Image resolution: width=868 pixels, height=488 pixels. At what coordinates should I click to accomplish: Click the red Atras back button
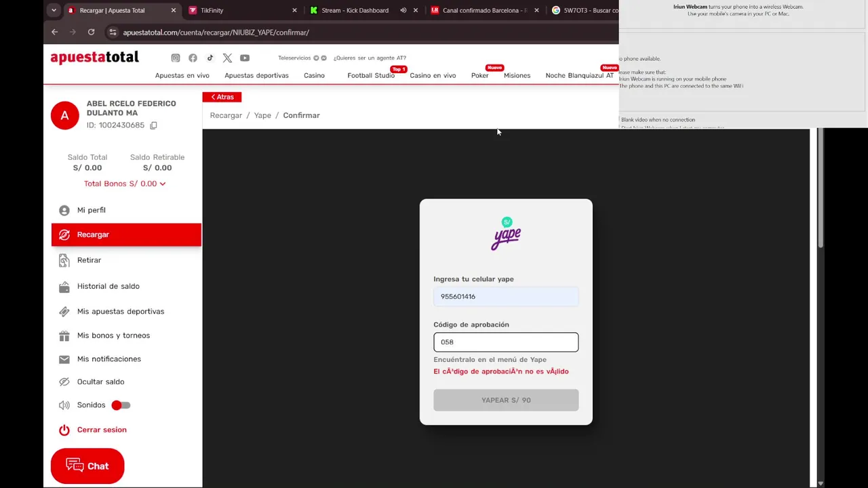click(222, 97)
